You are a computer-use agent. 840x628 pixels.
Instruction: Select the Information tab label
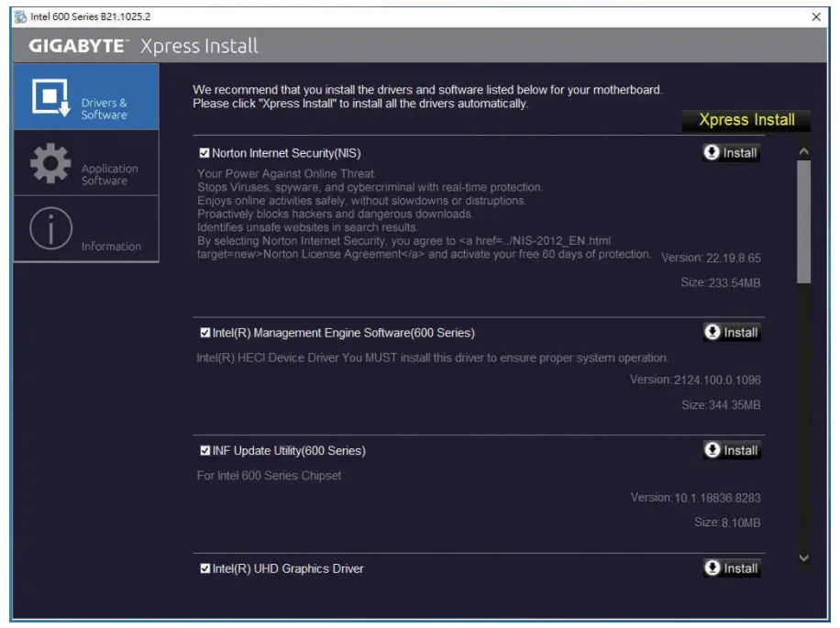[111, 247]
